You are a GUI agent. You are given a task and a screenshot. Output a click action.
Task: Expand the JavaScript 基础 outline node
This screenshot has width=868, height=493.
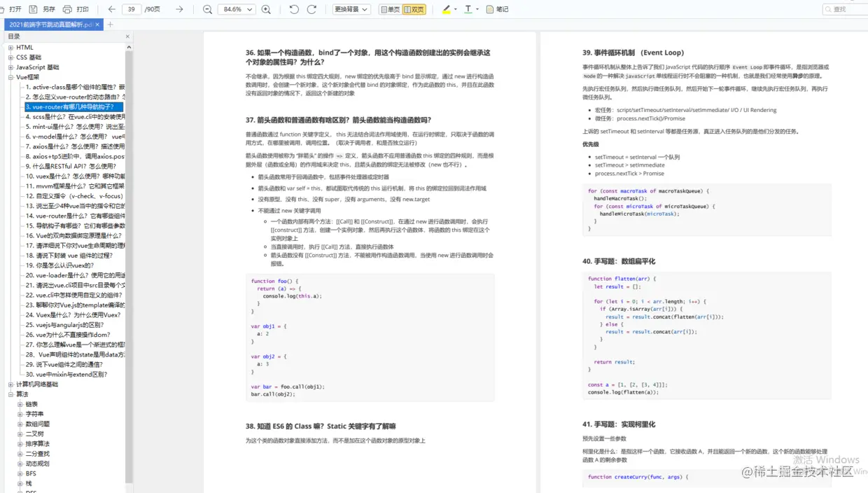[10, 67]
